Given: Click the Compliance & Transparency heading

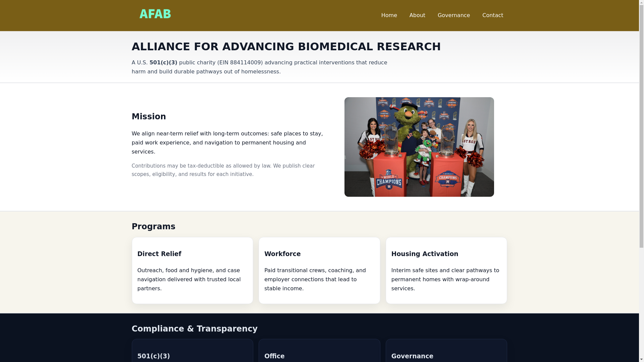Looking at the screenshot, I should tap(194, 329).
